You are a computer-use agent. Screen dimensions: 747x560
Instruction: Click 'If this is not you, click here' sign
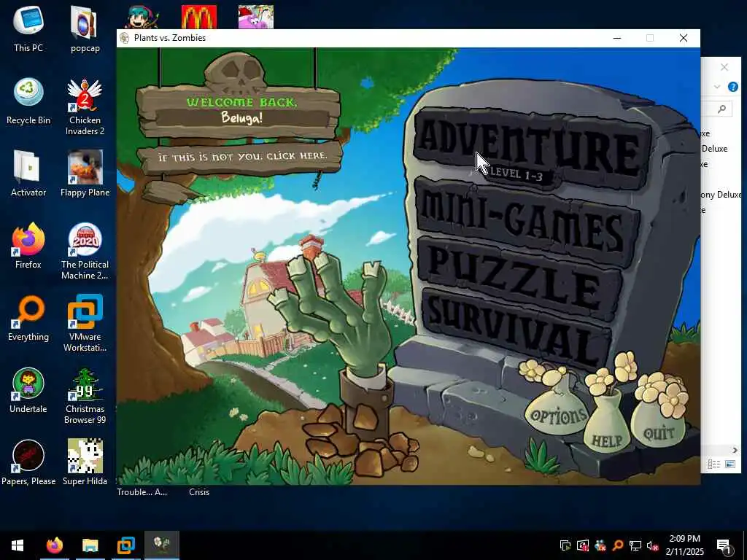(x=242, y=156)
